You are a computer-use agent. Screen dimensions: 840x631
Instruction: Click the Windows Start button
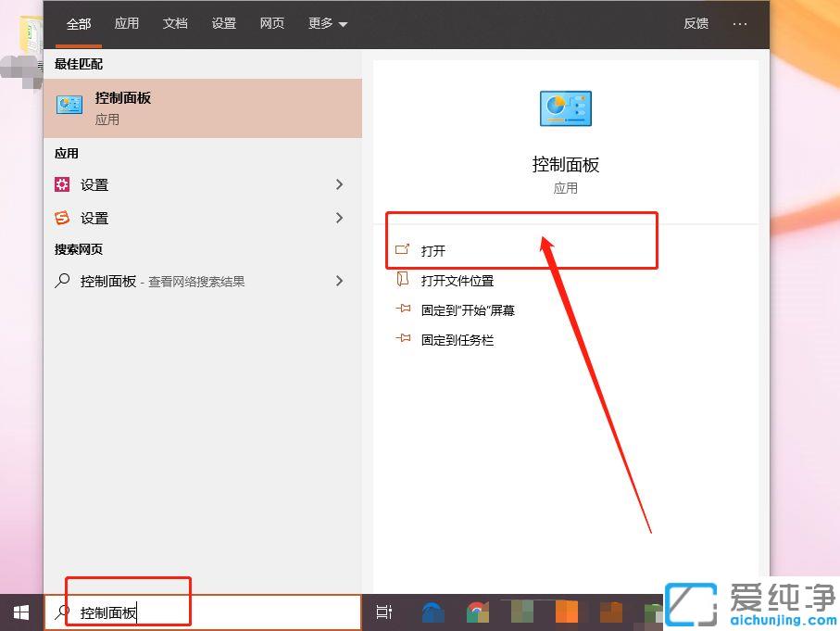(19, 612)
